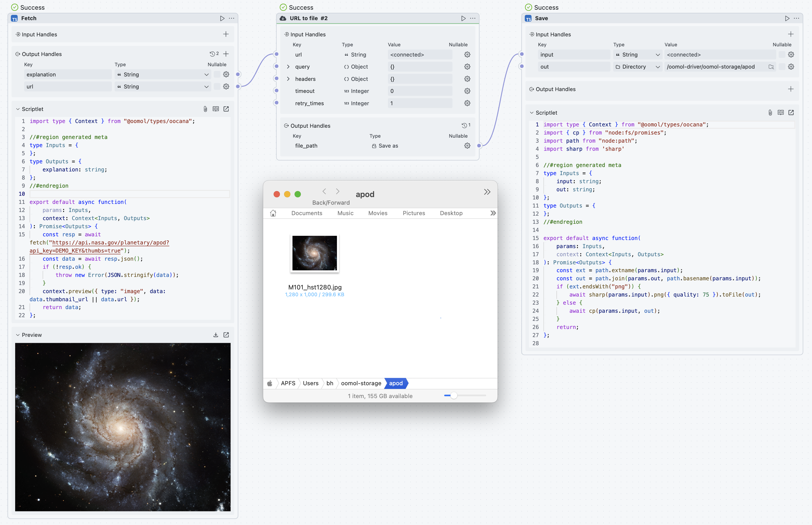Click oomol-storage in the path bar
Screen dimensions: 812x525
click(361, 383)
